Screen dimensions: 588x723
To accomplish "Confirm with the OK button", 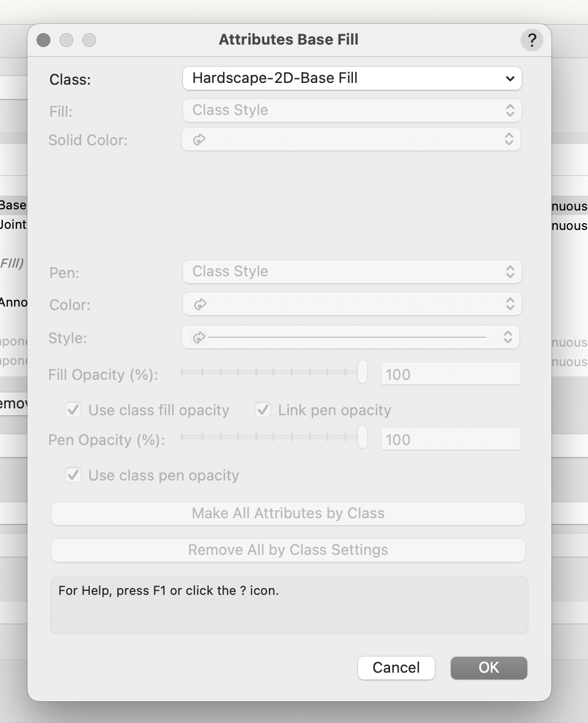I will point(488,668).
